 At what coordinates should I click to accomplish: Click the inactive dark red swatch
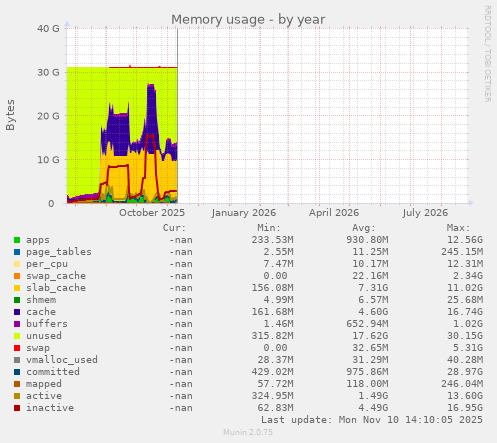[x=17, y=408]
